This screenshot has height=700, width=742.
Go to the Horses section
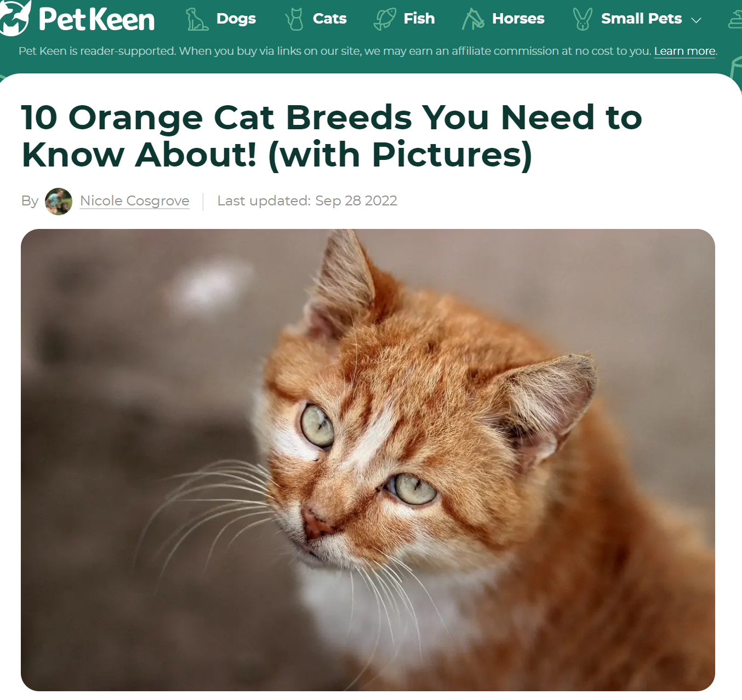pyautogui.click(x=518, y=19)
